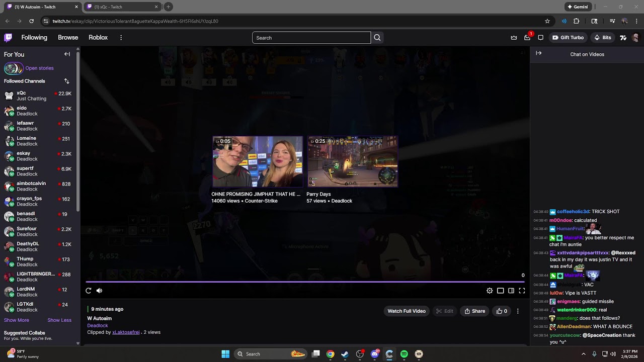The height and width of the screenshot is (362, 644).
Task: Click Watch Full Video button
Action: (407, 311)
